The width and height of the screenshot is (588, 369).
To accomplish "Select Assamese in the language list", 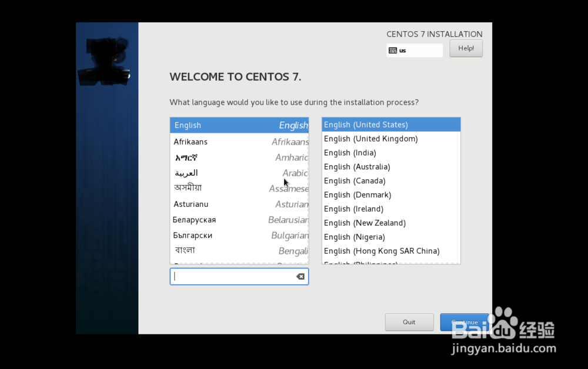I will (x=239, y=189).
